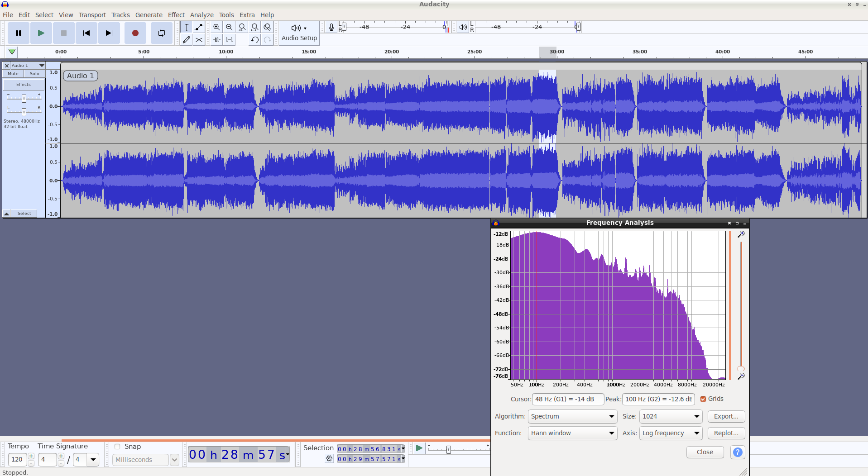Open the track Effects panel
The image size is (868, 476).
pos(24,85)
